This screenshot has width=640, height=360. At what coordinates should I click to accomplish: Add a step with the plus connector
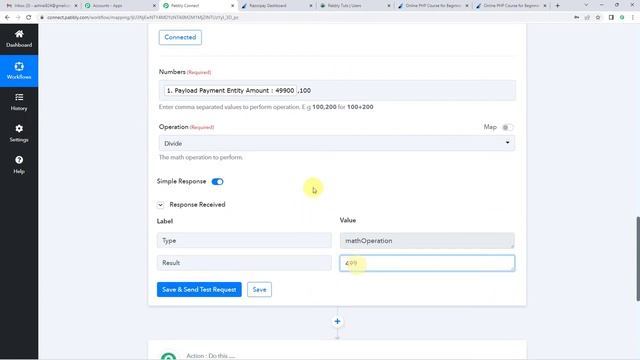pos(337,321)
